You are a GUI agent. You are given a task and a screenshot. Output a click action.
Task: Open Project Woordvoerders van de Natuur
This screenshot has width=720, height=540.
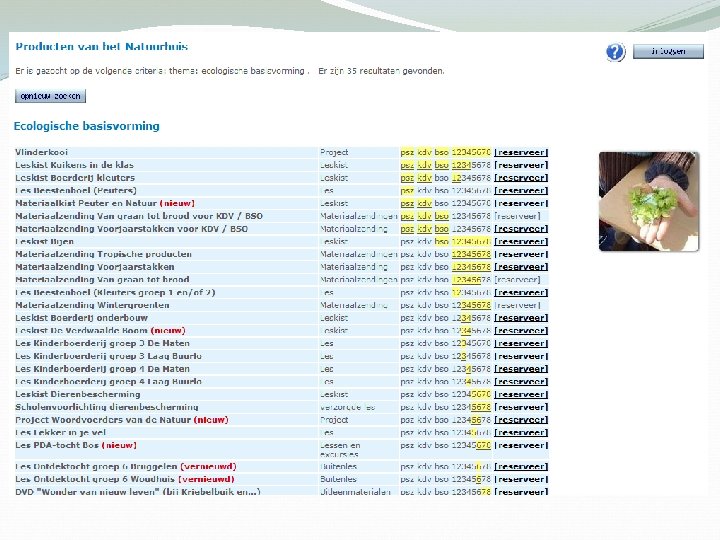[103, 420]
